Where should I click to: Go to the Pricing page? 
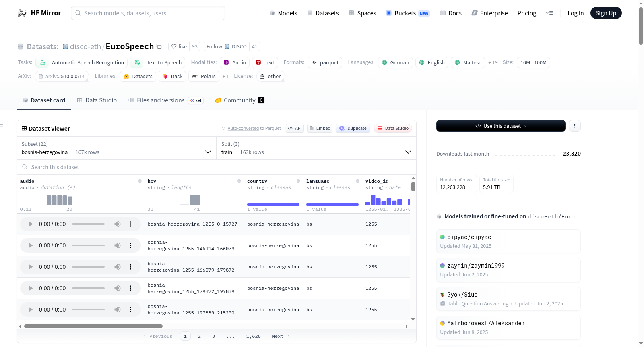point(527,13)
